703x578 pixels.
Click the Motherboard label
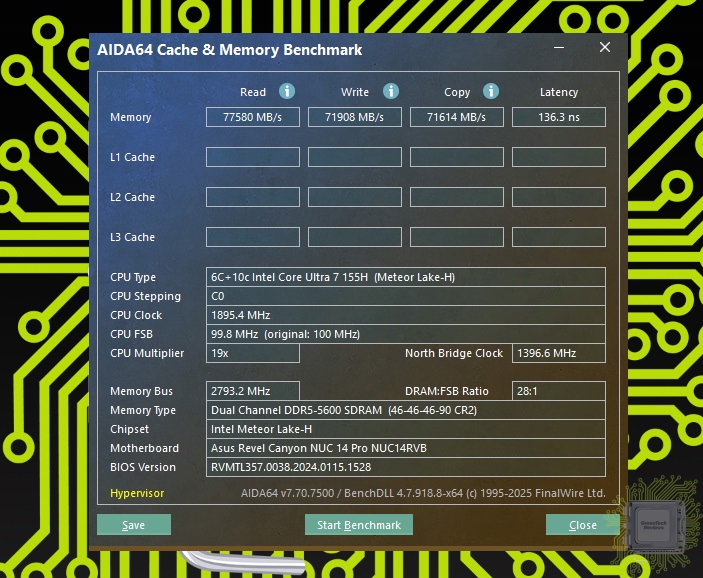coord(144,448)
